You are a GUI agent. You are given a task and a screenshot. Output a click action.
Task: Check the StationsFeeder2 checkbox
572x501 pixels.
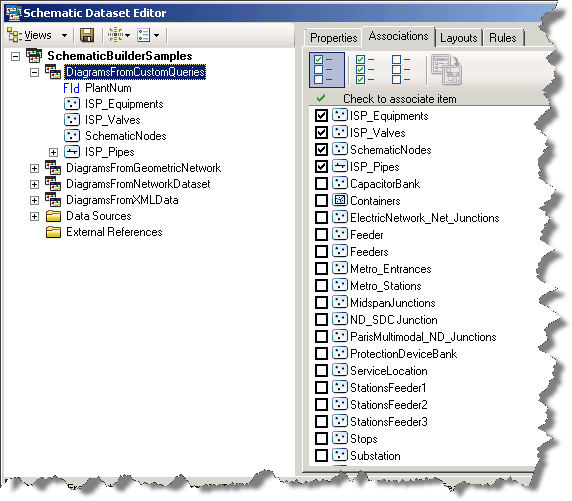coord(321,405)
